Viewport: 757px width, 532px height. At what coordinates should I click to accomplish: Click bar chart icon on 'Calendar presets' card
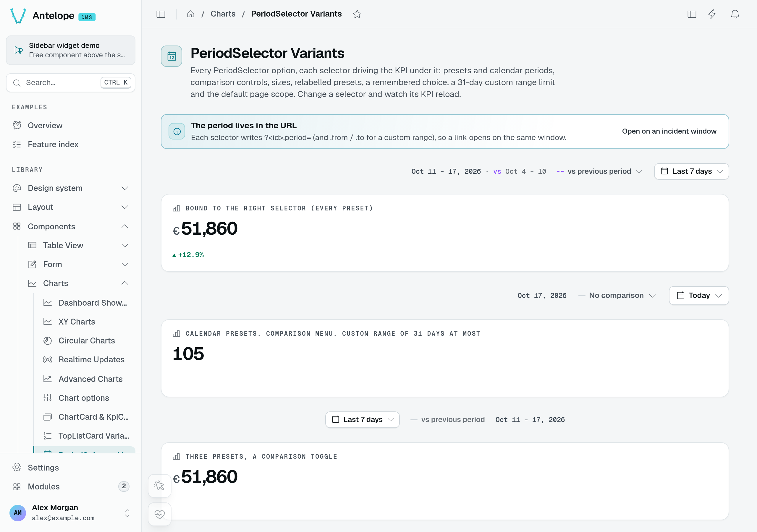[x=177, y=334]
